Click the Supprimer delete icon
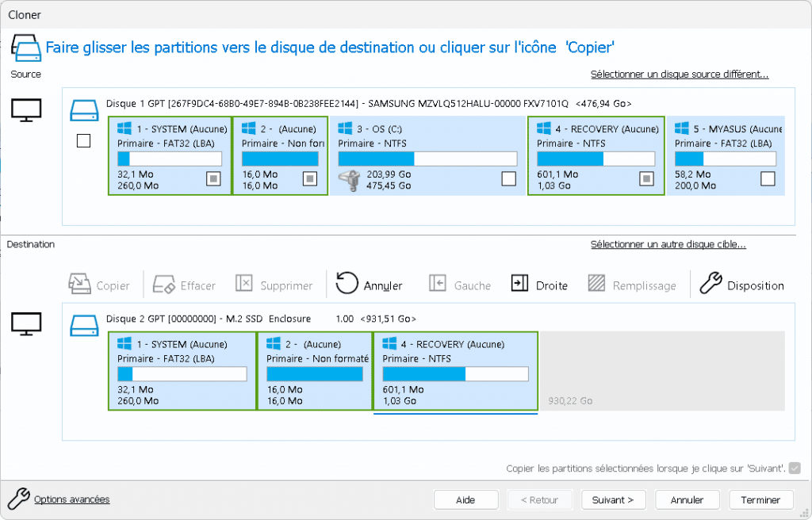 point(244,285)
